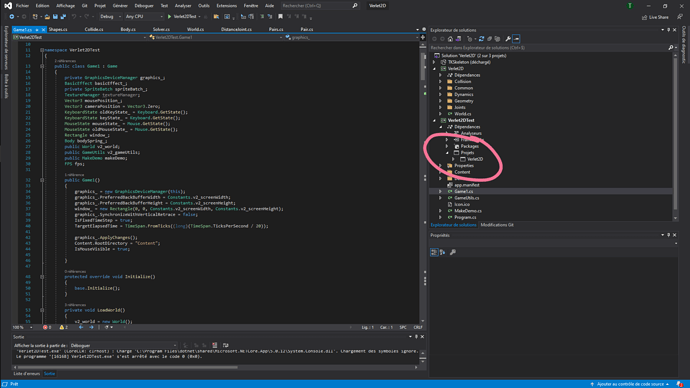Toggle auto-hide pin on Properties panel

668,235
